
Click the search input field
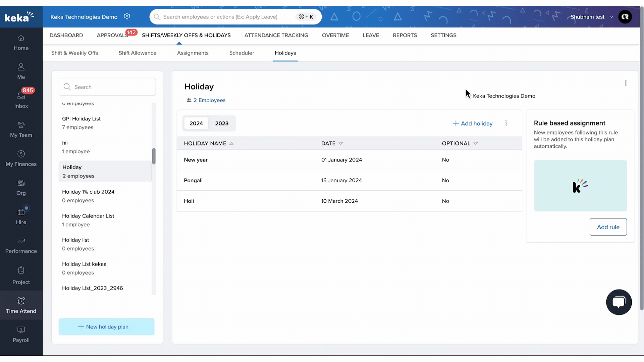point(107,86)
